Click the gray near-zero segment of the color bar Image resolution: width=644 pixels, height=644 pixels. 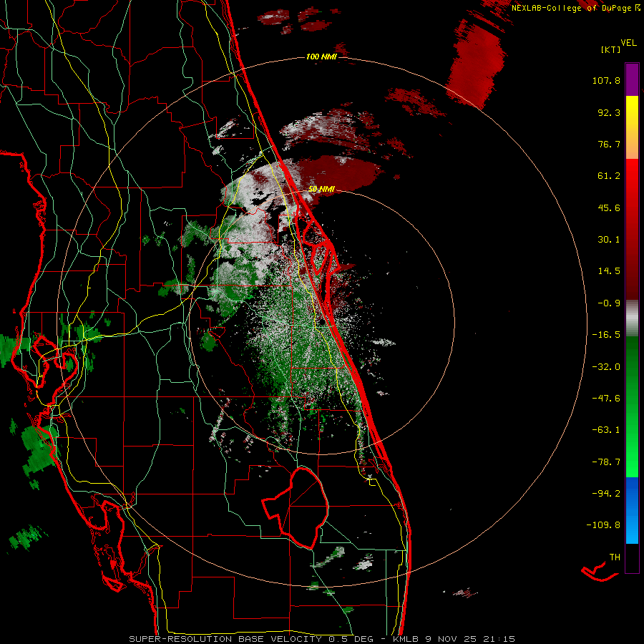coord(632,318)
